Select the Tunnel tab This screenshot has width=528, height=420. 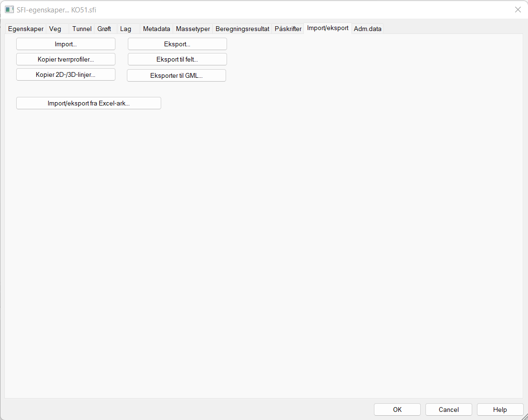click(x=82, y=29)
